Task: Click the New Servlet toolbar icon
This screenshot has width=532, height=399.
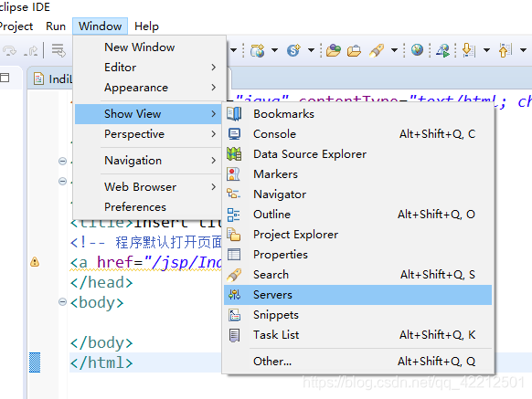Action: tap(293, 50)
